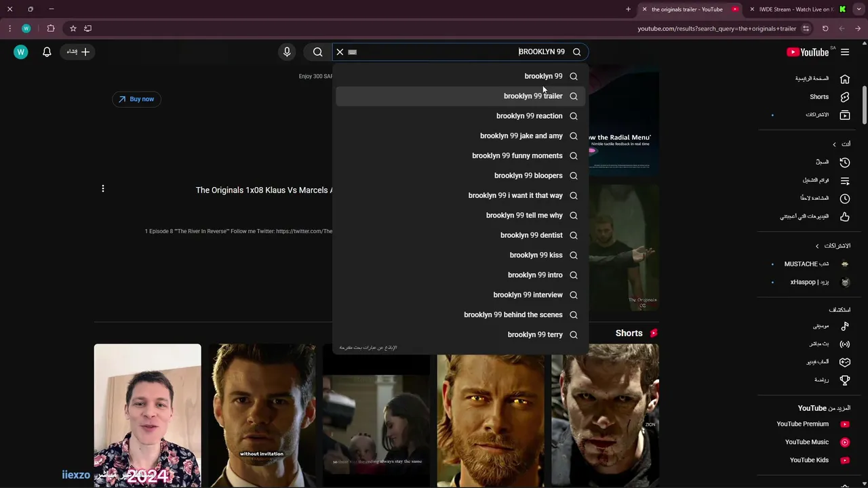The width and height of the screenshot is (868, 488).
Task: Open the browser three-dot main menu
Action: coord(9,28)
